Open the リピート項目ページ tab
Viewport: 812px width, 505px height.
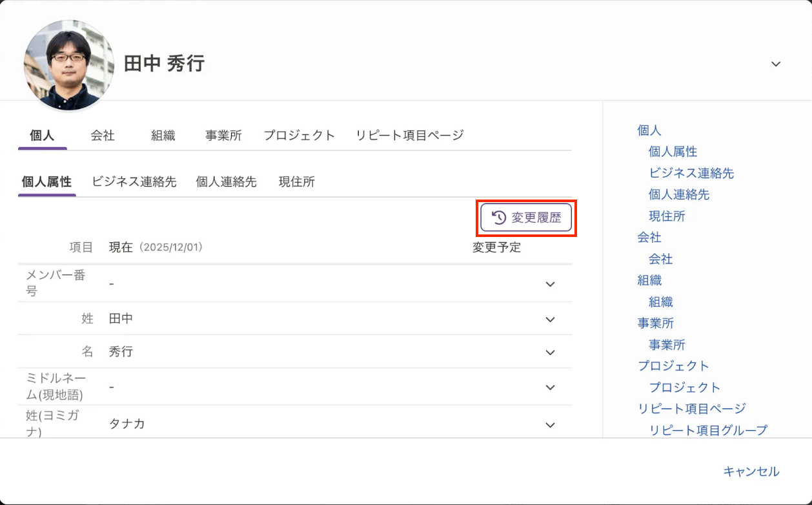[x=409, y=136]
